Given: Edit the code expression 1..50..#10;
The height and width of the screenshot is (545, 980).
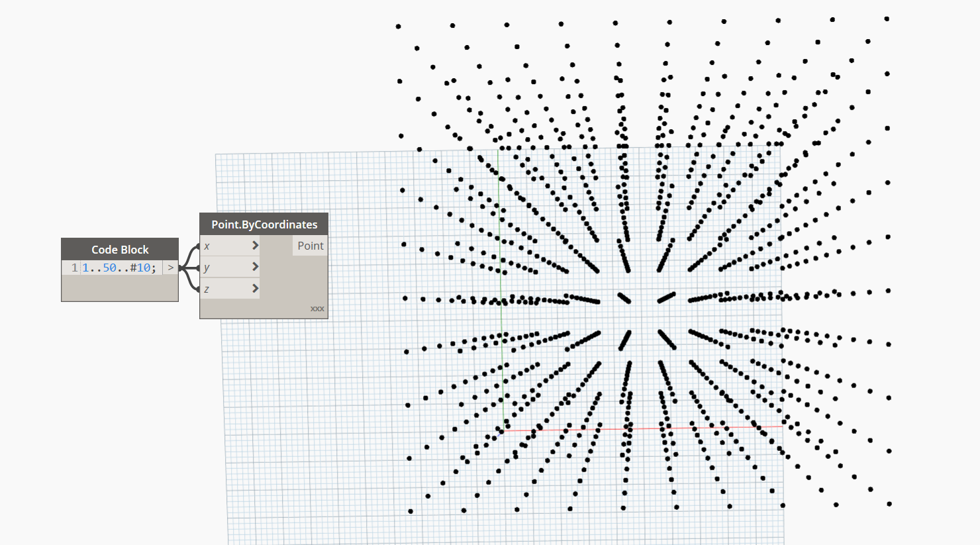Looking at the screenshot, I should coord(119,267).
